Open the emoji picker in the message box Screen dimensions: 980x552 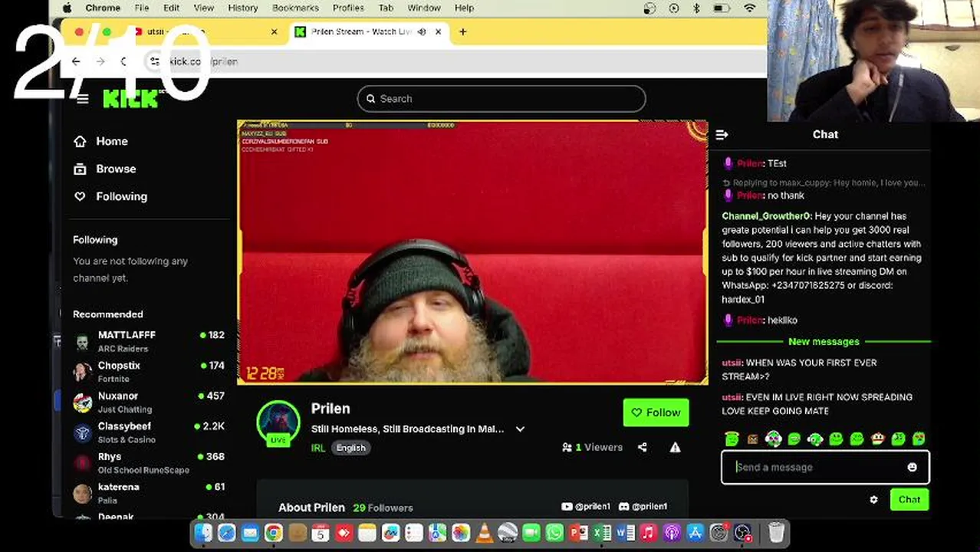(x=912, y=467)
